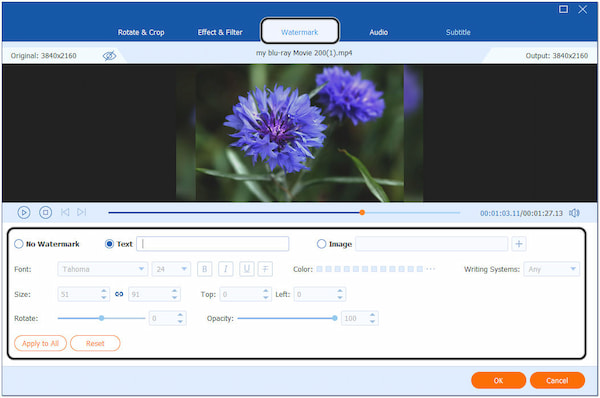Screen dimensions: 600x398
Task: Decrease the Opacity value 100
Action: point(372,321)
